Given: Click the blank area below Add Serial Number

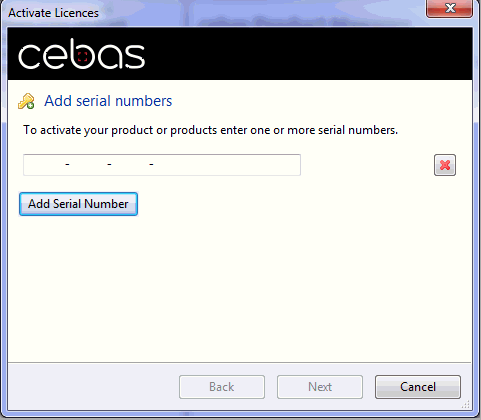Looking at the screenshot, I should click(x=240, y=287).
